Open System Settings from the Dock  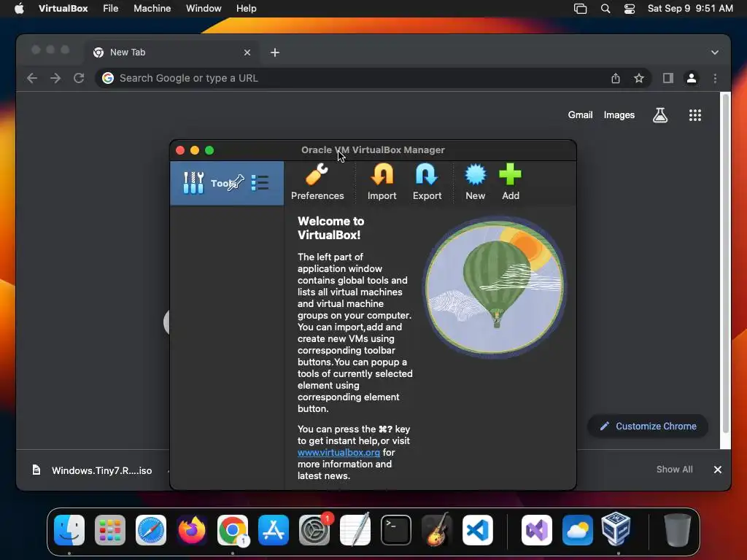click(314, 529)
